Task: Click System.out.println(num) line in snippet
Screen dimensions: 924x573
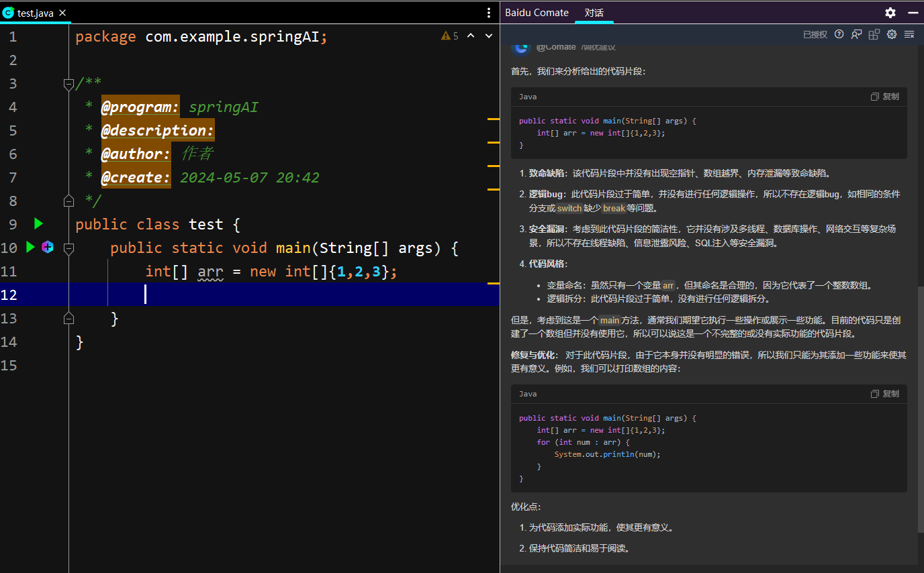Action: click(608, 454)
